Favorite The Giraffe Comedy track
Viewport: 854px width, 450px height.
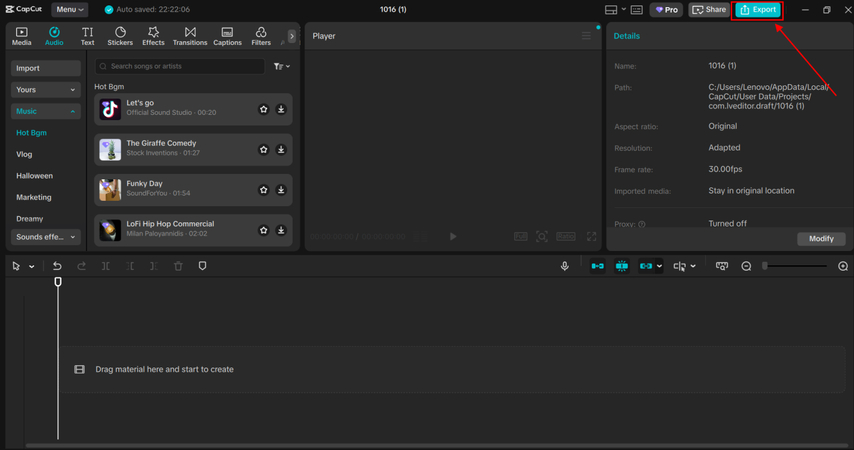pos(264,149)
